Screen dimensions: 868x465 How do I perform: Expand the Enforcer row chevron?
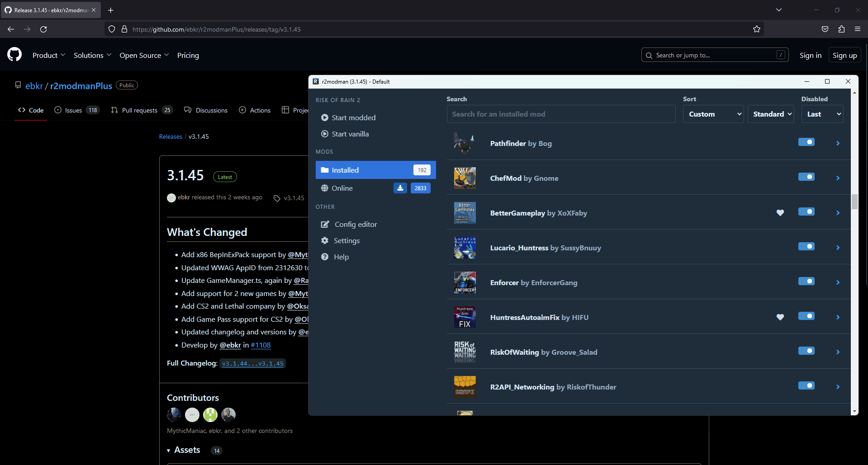[x=838, y=282]
